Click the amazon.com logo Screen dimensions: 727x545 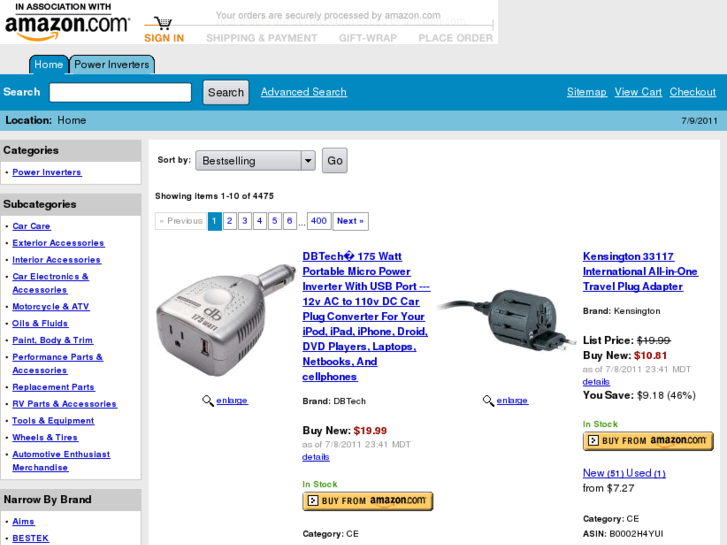point(67,24)
